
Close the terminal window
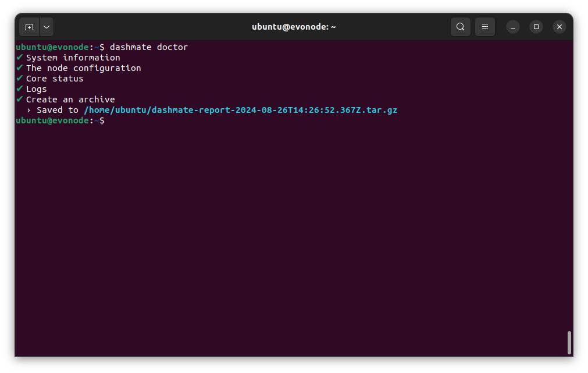click(559, 27)
